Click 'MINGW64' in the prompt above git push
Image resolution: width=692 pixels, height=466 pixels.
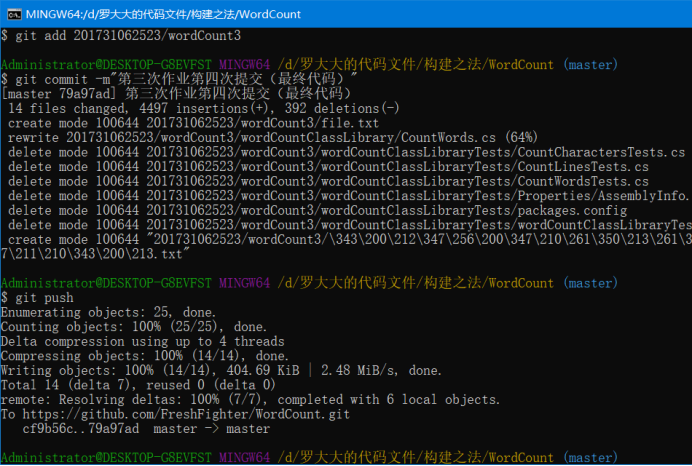click(244, 283)
